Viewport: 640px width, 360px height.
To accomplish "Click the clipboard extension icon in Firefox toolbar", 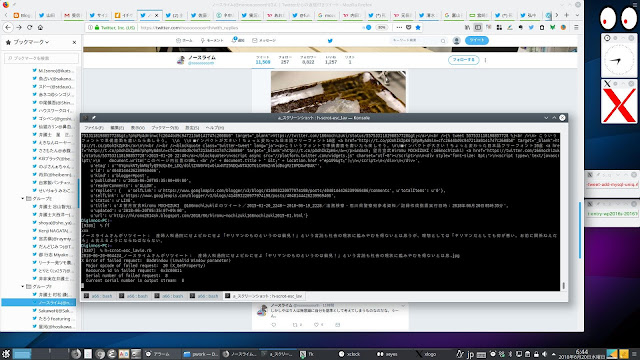I will tap(542, 27).
